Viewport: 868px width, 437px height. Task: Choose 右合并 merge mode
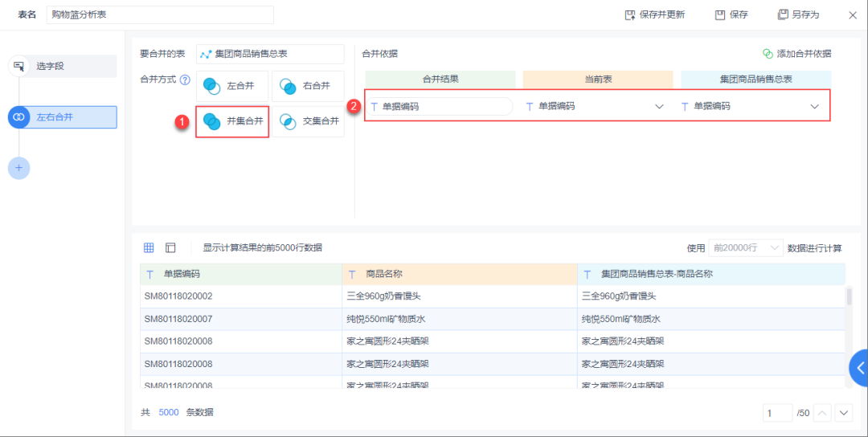click(308, 86)
